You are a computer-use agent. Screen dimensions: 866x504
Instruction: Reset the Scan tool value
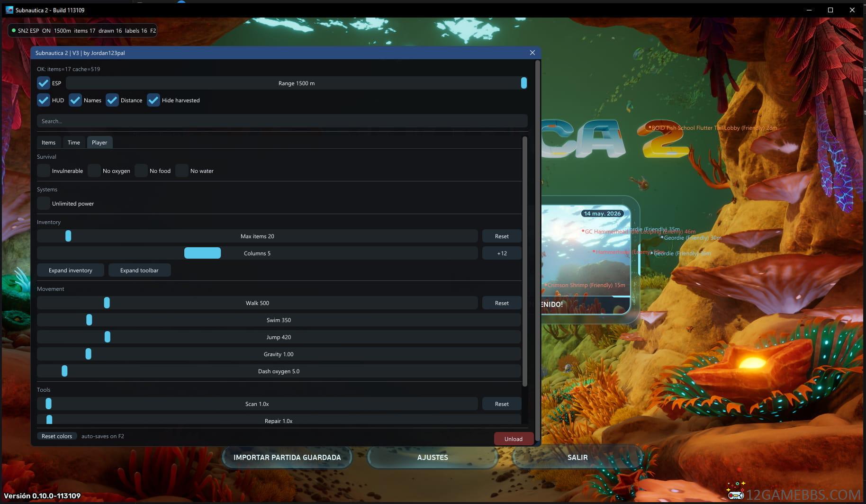pyautogui.click(x=502, y=404)
